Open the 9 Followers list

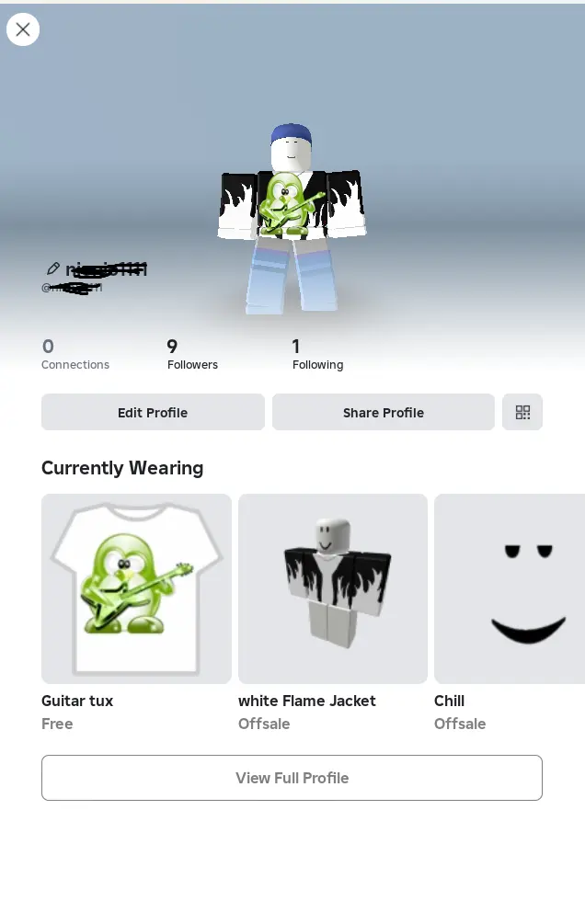coord(192,354)
